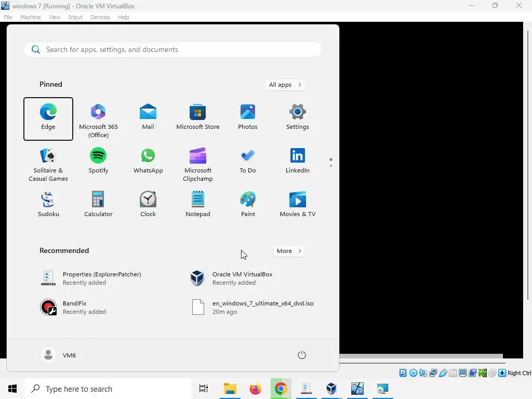Open Paint
Viewport: 532px width, 399px height.
pyautogui.click(x=248, y=205)
